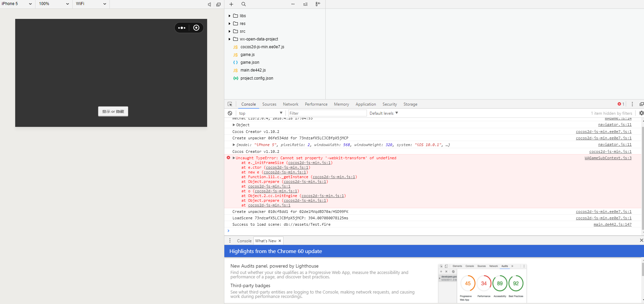Add a new file with the plus icon
This screenshot has width=644, height=304.
pyautogui.click(x=231, y=4)
